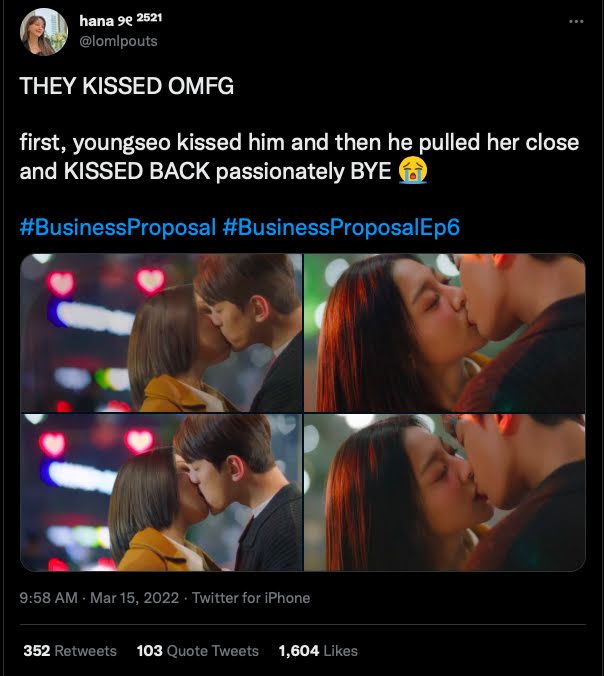Open hana's profile avatar picture
The width and height of the screenshot is (604, 676).
44,32
